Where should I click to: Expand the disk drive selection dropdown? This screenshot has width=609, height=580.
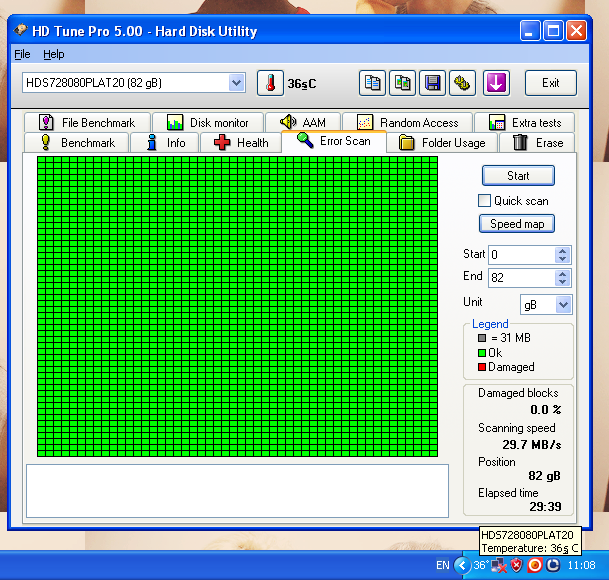(237, 83)
